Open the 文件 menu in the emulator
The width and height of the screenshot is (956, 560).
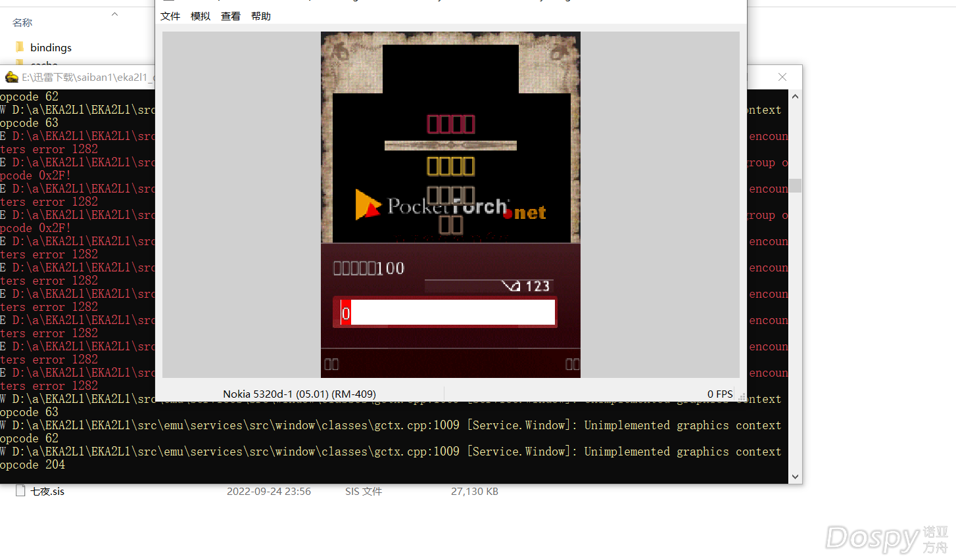170,16
